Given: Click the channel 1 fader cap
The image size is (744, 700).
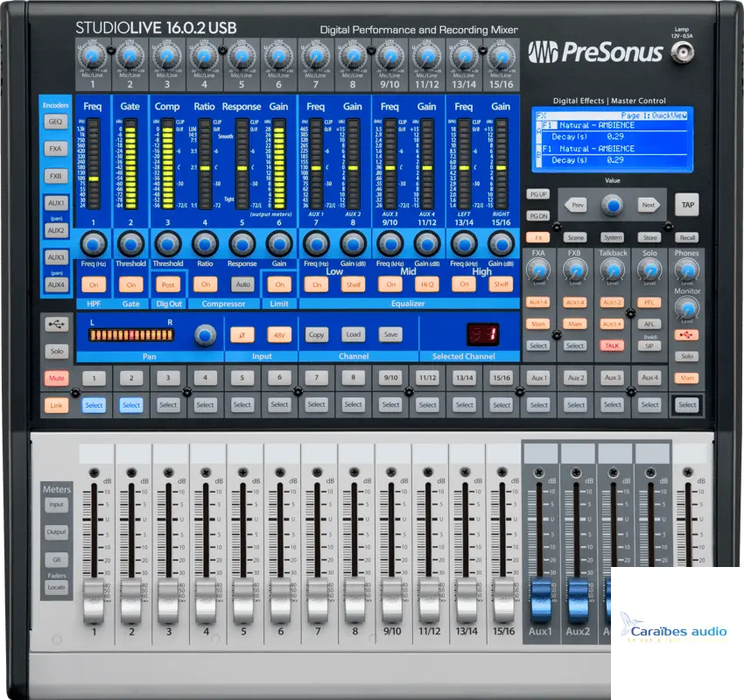Looking at the screenshot, I should click(x=94, y=601).
